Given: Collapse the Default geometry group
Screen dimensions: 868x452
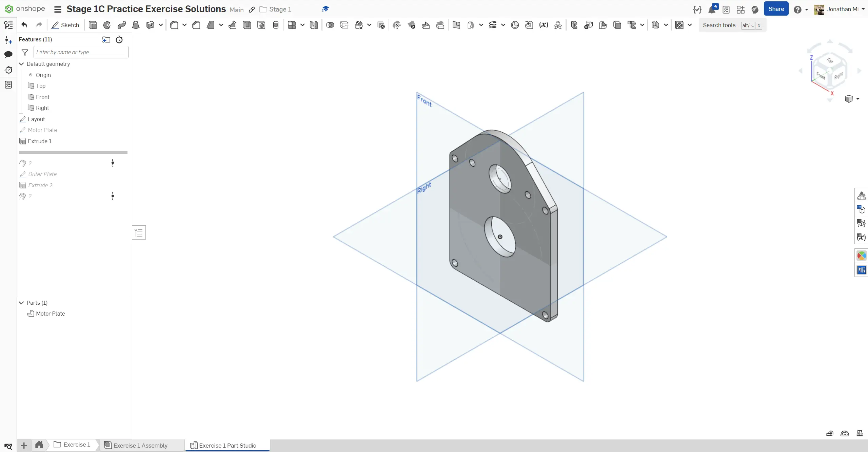Looking at the screenshot, I should click(21, 64).
